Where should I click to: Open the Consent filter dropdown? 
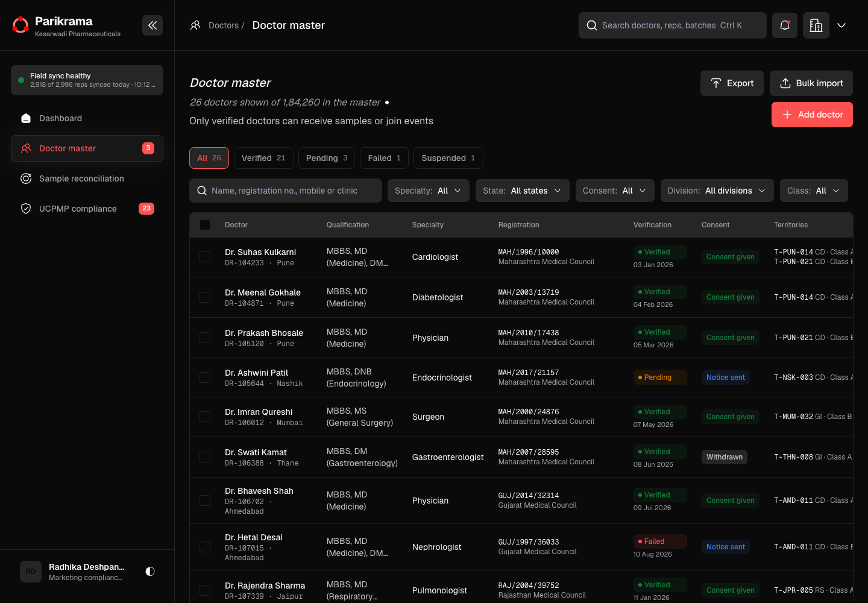(x=615, y=191)
